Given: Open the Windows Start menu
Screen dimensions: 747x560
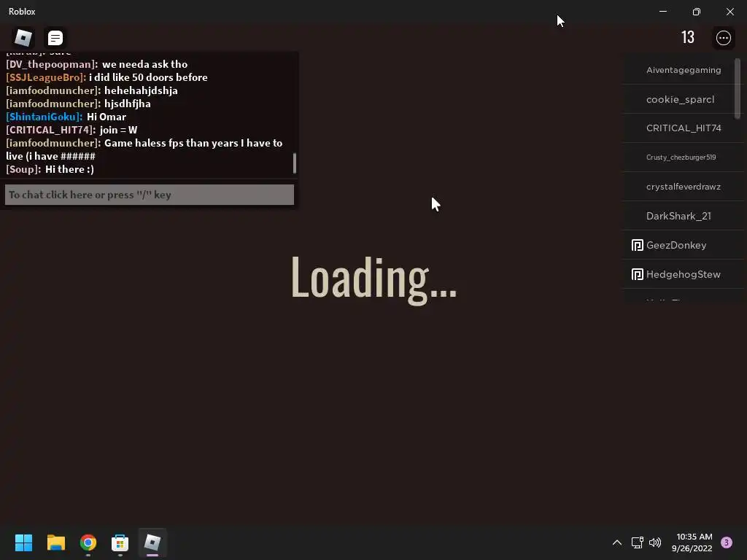Looking at the screenshot, I should click(x=23, y=542).
